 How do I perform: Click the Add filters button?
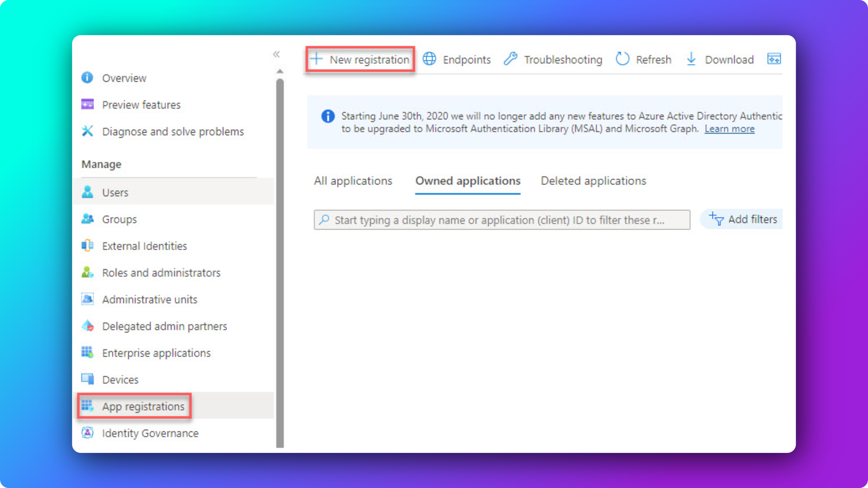tap(742, 219)
